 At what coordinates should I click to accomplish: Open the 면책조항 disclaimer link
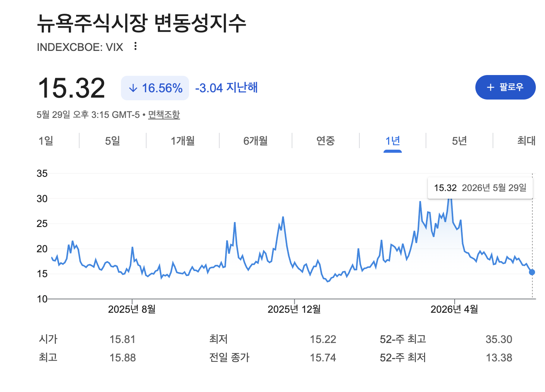click(x=164, y=114)
